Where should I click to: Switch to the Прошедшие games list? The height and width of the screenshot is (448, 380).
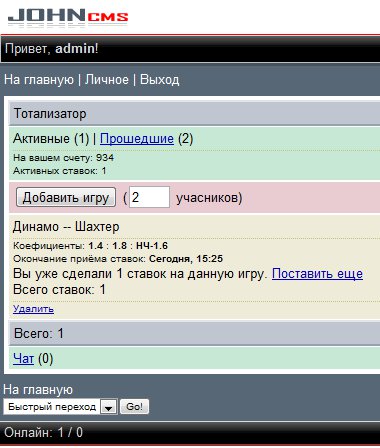[137, 139]
